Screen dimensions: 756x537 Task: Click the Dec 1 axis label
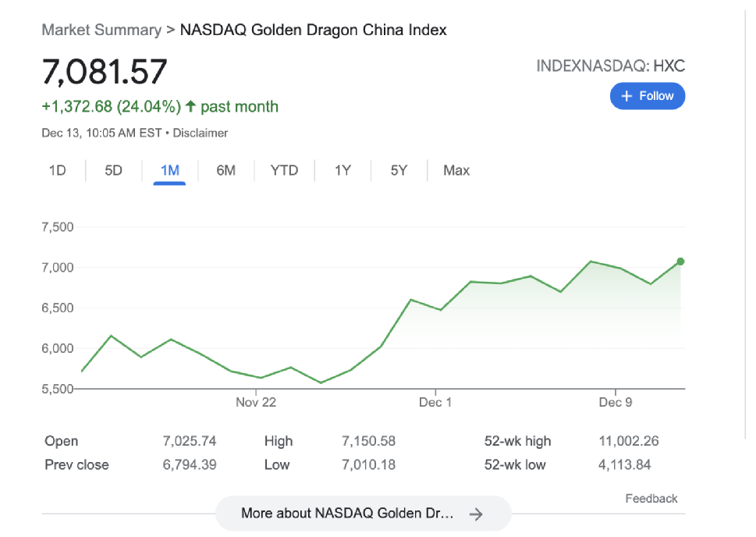coord(435,403)
